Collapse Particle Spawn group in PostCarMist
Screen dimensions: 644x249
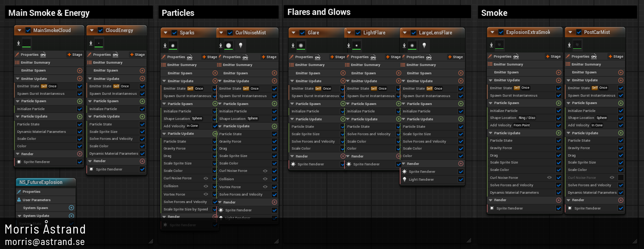569,103
